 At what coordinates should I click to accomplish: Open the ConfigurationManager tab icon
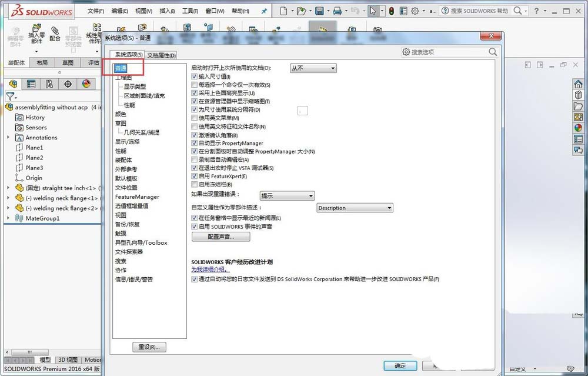[49, 84]
